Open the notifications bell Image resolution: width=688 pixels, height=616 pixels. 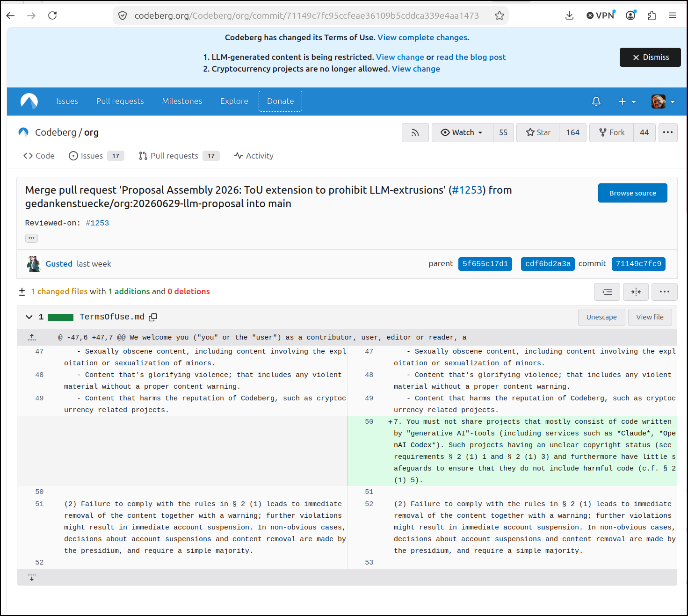pyautogui.click(x=596, y=101)
